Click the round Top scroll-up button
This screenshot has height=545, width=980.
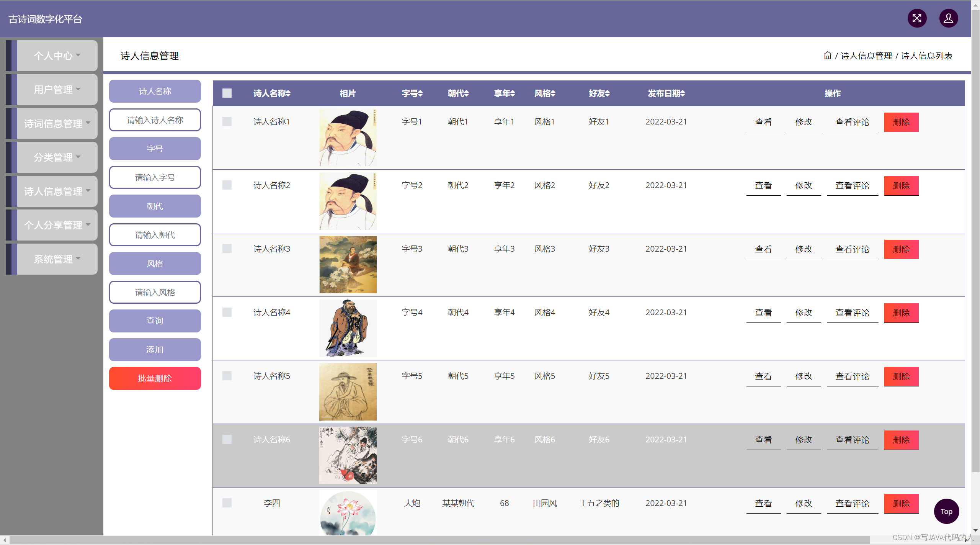click(946, 511)
